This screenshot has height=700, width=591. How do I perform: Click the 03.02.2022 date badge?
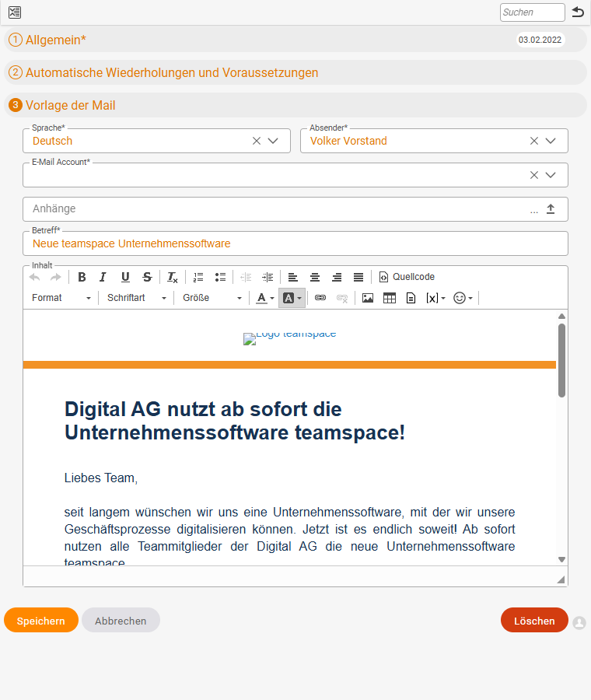(x=540, y=40)
